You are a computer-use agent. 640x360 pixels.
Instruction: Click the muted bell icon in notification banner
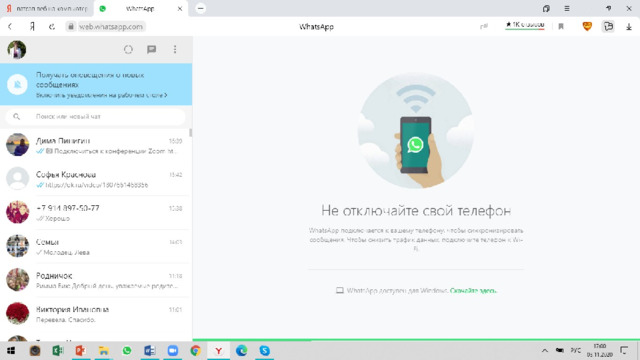coord(18,84)
